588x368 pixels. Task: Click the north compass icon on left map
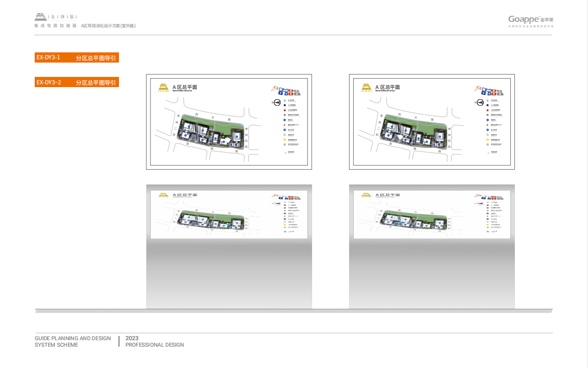276,102
